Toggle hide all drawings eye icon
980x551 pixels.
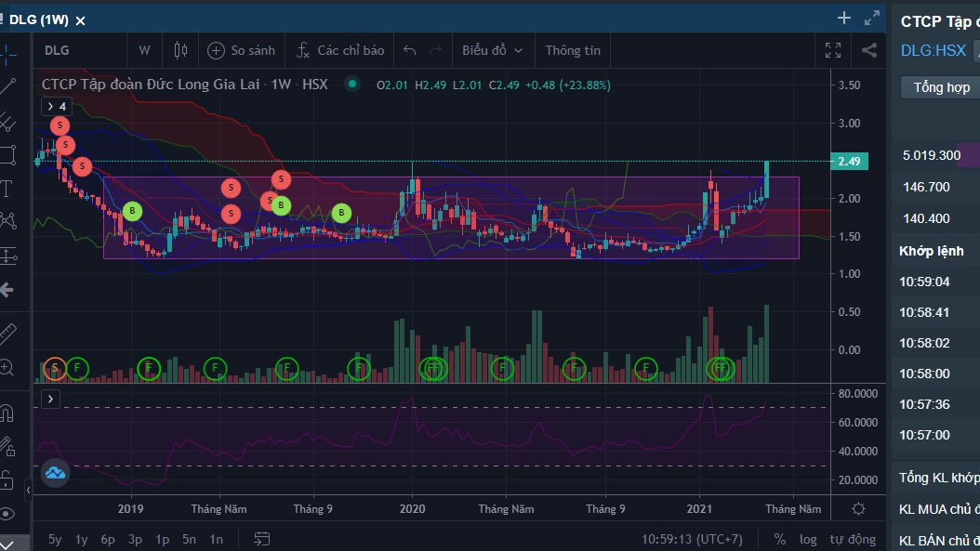[x=8, y=514]
